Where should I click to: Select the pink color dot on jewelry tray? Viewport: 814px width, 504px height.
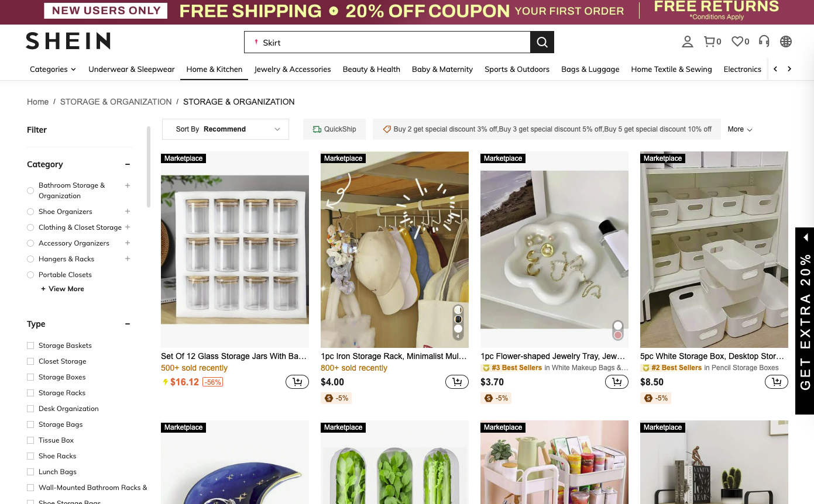pyautogui.click(x=617, y=334)
